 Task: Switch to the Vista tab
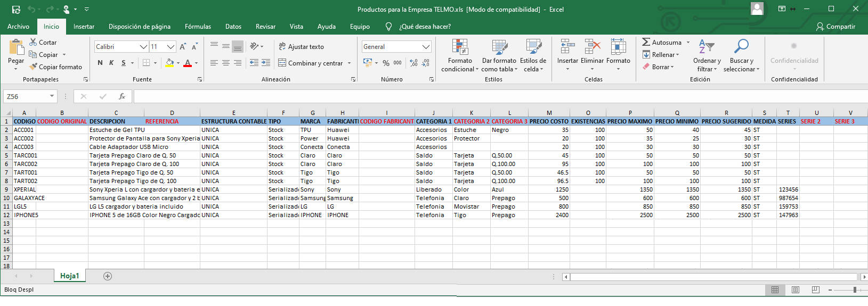(x=296, y=27)
